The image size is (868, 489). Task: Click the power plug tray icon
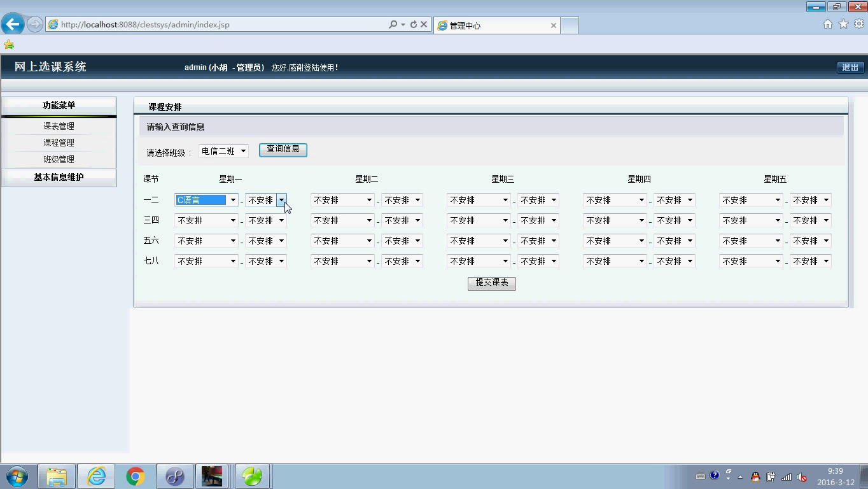coord(771,476)
